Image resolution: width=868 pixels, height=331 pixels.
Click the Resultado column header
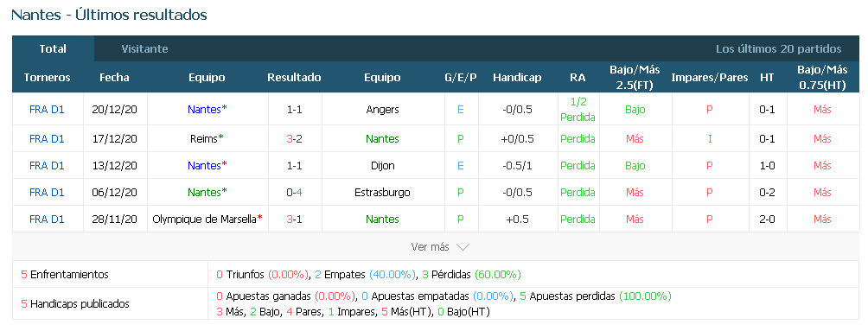click(x=294, y=78)
